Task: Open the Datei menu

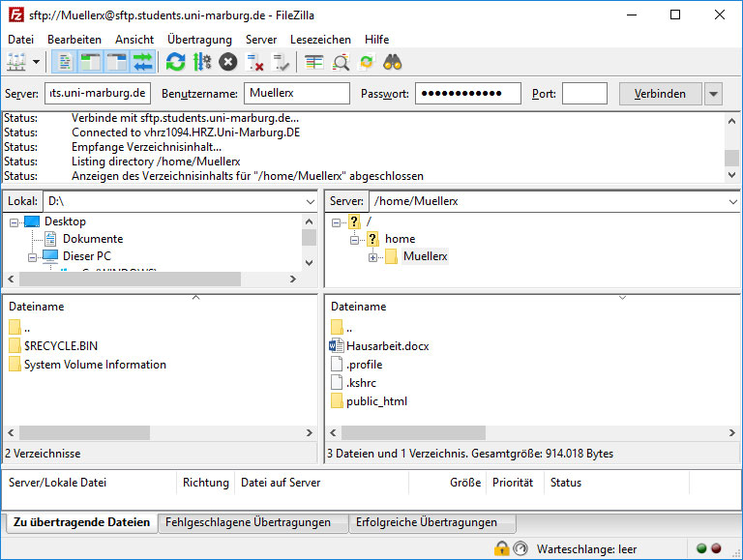Action: [x=21, y=40]
